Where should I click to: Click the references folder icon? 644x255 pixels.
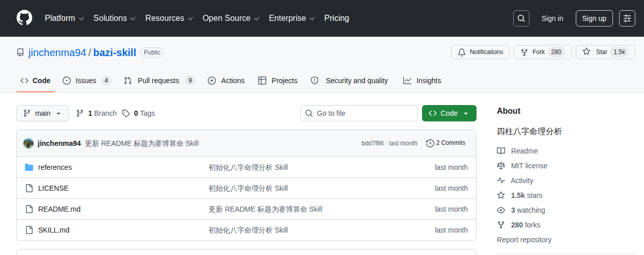point(29,167)
